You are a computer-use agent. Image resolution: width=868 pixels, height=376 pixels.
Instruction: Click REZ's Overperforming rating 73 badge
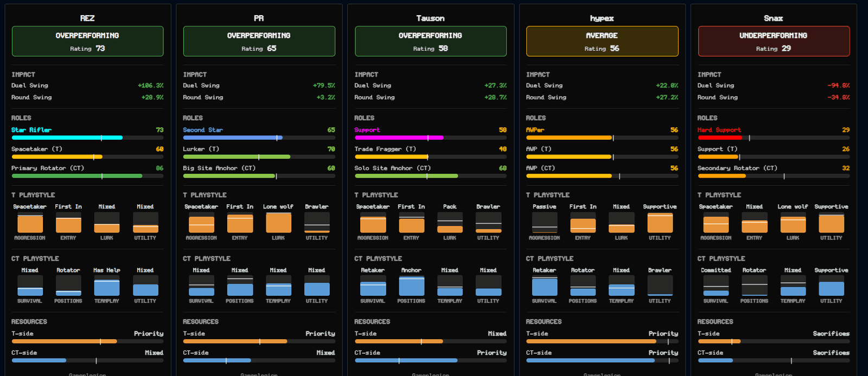(x=87, y=41)
